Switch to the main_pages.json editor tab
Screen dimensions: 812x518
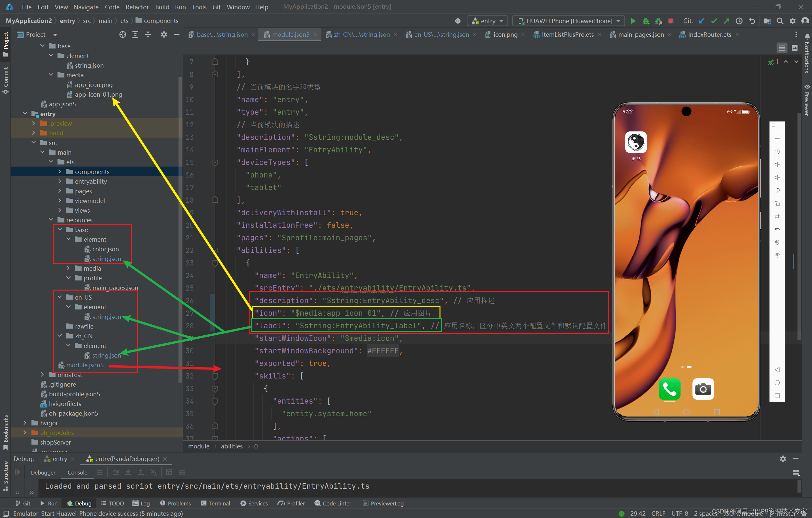[640, 34]
